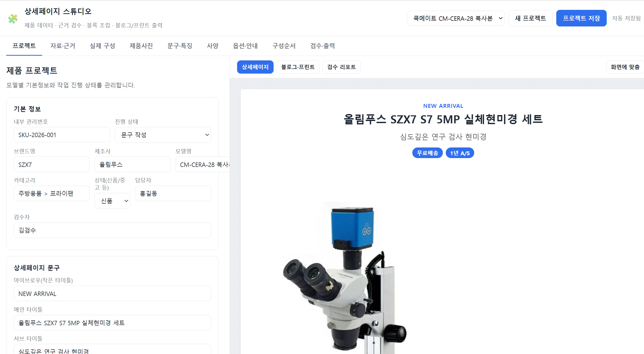Image resolution: width=644 pixels, height=354 pixels.
Task: Select the 프로젝트 tab
Action: pos(24,46)
